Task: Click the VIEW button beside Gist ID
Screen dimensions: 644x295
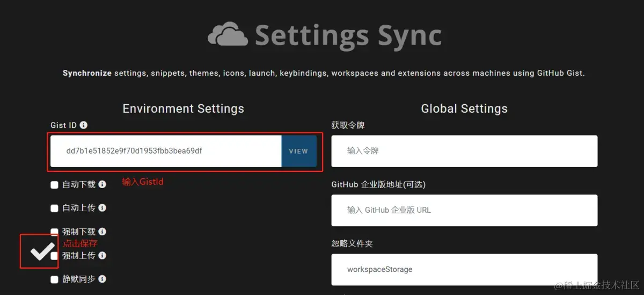Action: [299, 151]
